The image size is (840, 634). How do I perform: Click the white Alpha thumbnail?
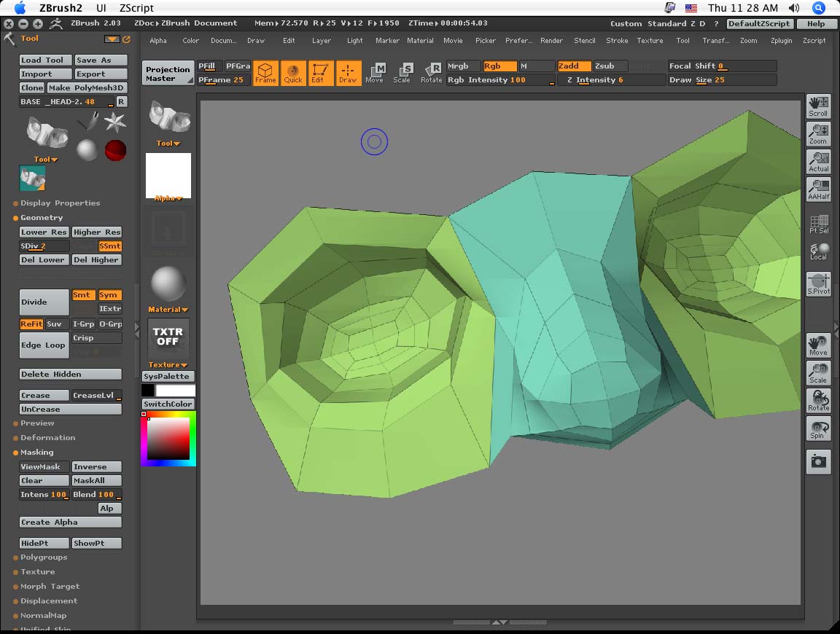click(x=168, y=176)
